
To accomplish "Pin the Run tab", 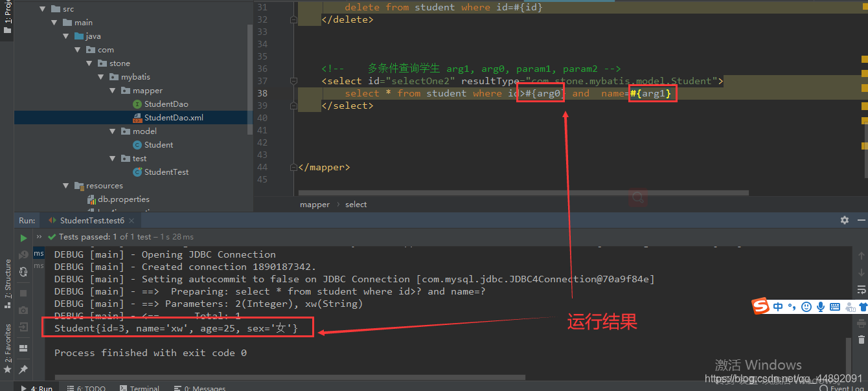I will tap(24, 369).
